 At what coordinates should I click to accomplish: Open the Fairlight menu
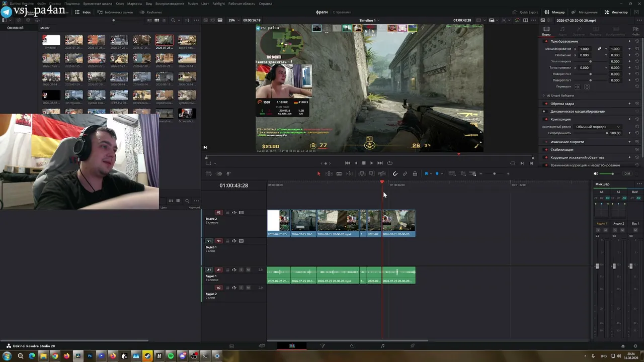tap(218, 4)
